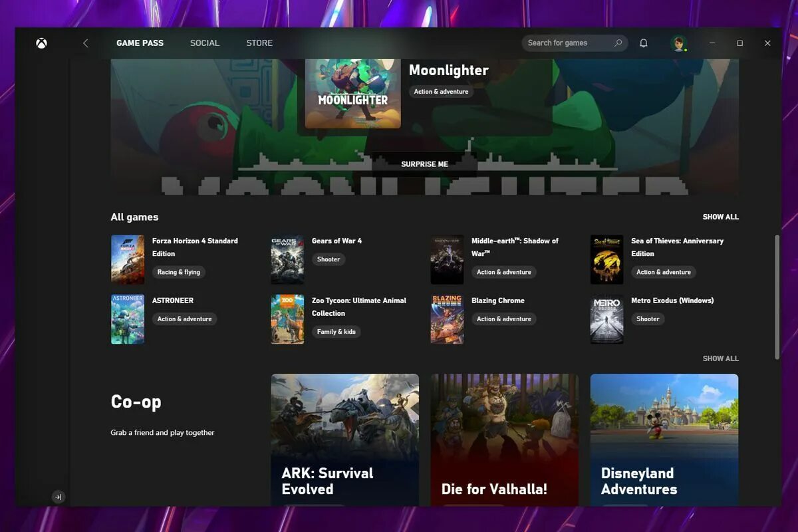Open the profile avatar menu

(x=679, y=43)
